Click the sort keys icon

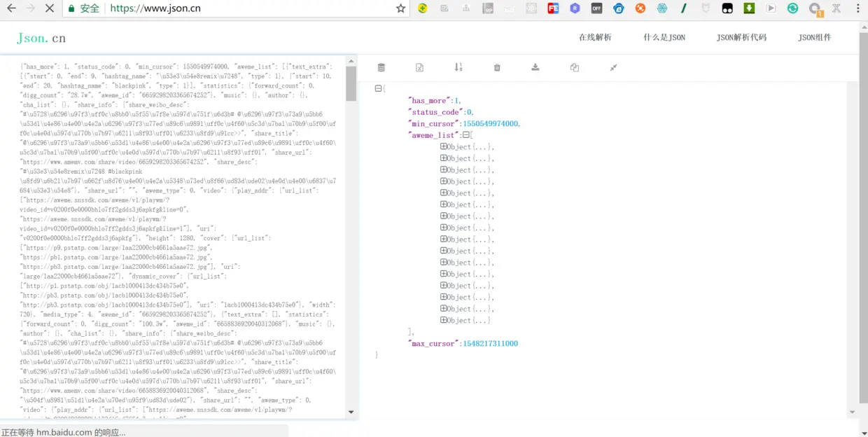click(x=458, y=67)
